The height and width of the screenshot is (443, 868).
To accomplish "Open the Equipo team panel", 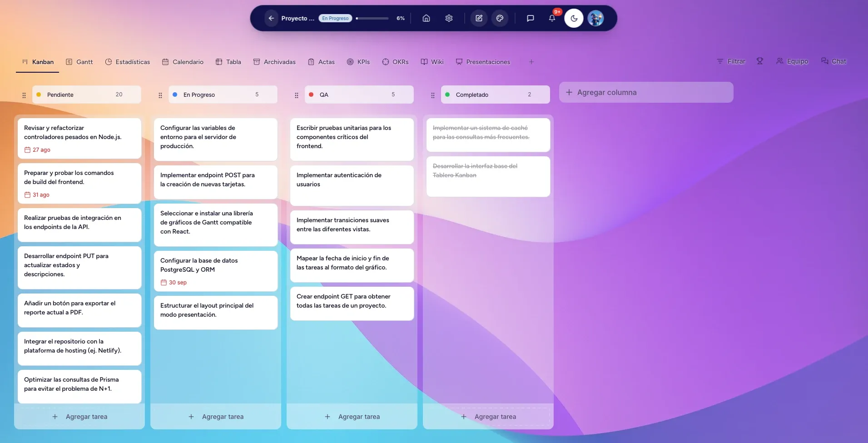I will point(792,61).
